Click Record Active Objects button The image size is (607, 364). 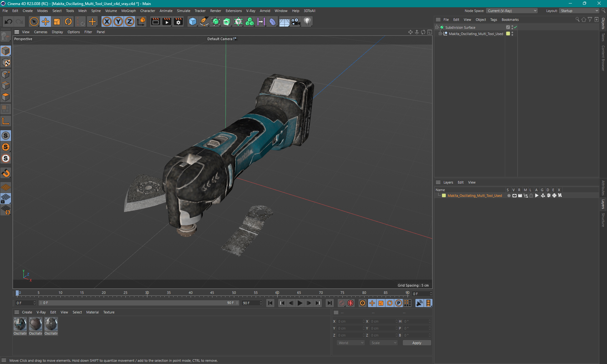point(342,303)
